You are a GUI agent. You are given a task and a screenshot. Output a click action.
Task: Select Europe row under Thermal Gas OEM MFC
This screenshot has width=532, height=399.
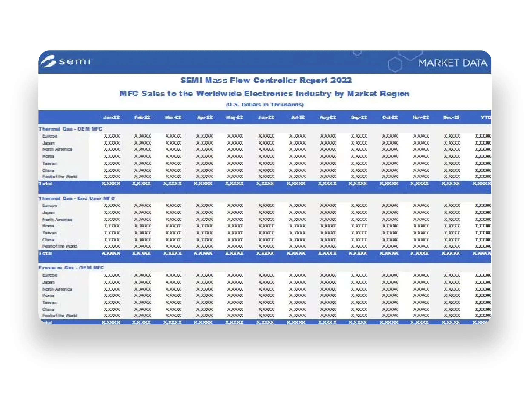[x=265, y=136]
